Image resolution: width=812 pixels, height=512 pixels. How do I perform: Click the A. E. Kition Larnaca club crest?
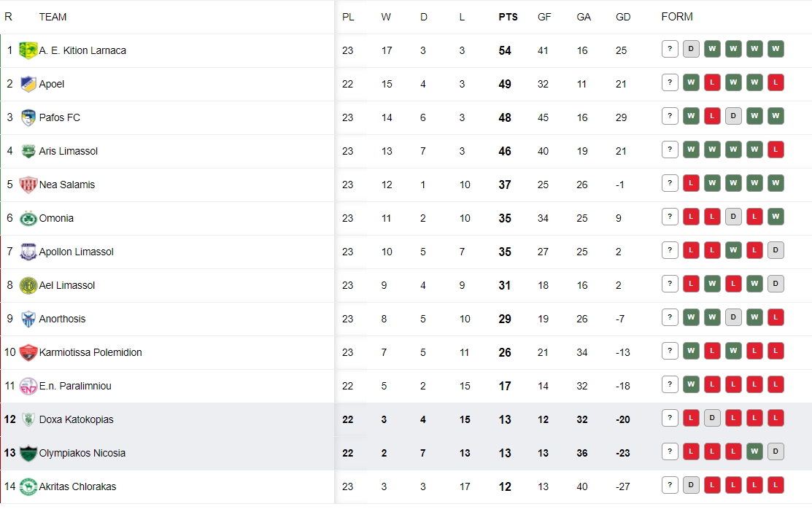click(28, 50)
